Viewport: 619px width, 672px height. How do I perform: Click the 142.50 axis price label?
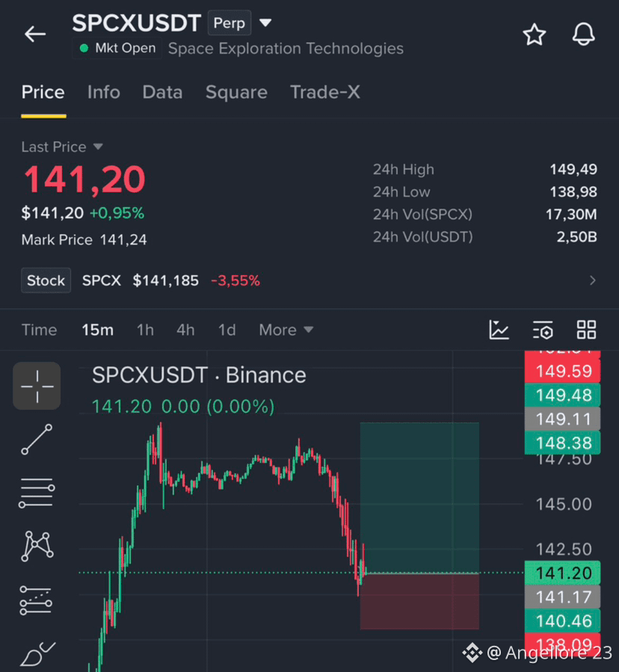coord(564,549)
